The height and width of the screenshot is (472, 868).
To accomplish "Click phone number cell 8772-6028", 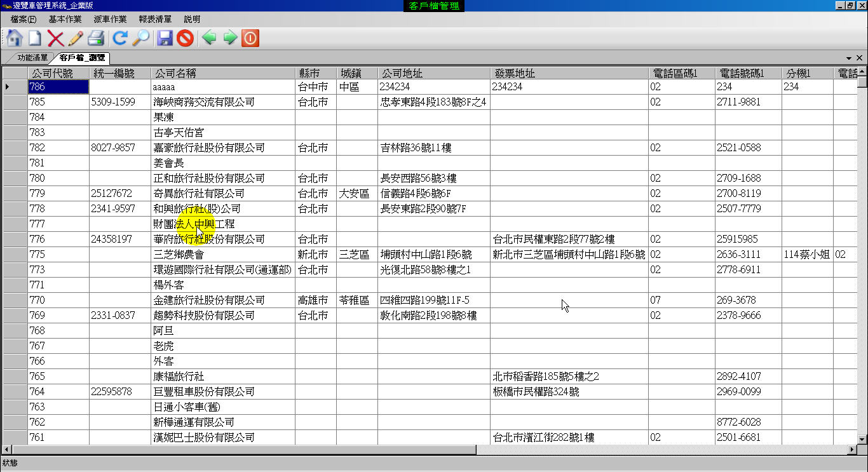I will coord(749,422).
